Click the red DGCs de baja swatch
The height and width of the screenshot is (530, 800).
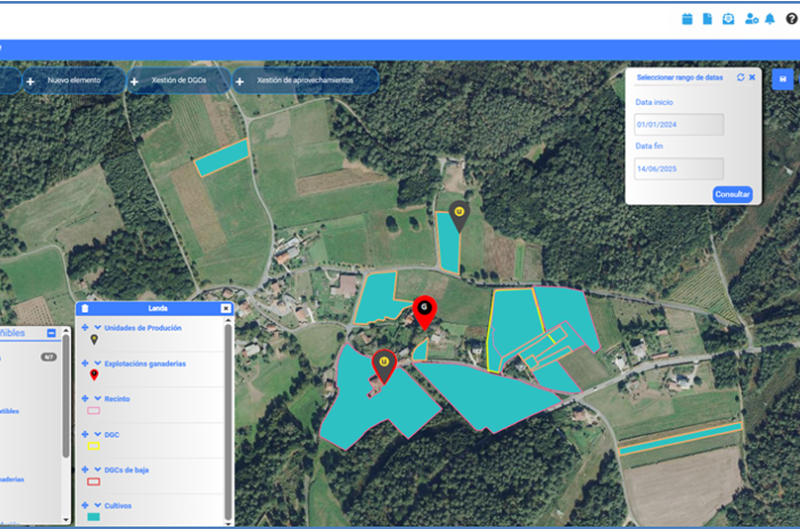[x=93, y=482]
